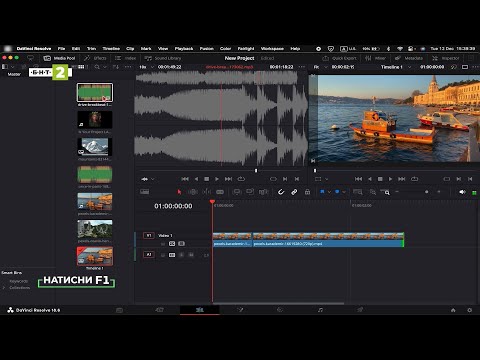Open the Metadata panel

pos(409,58)
